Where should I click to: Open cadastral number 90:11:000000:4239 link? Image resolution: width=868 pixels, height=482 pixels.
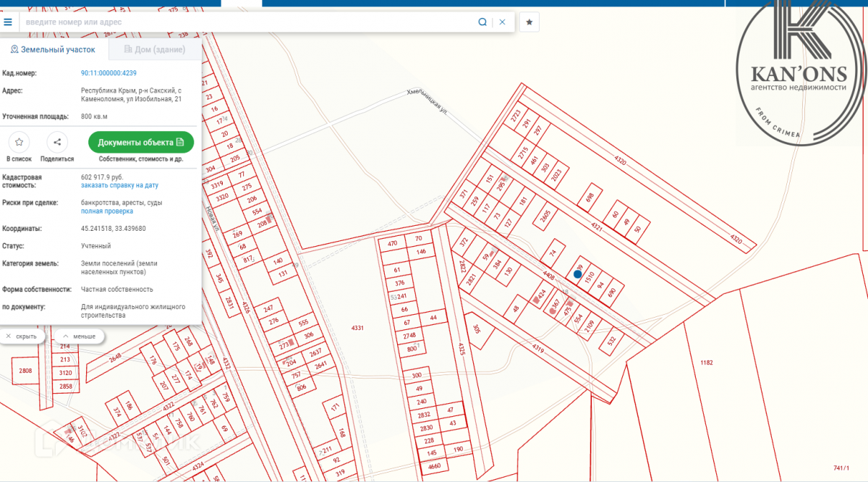[109, 73]
